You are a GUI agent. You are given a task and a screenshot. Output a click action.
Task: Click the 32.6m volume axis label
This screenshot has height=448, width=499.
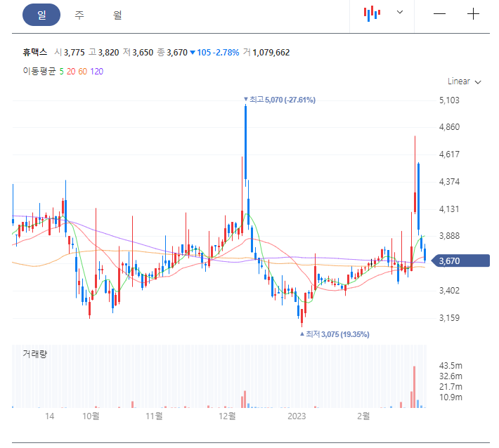pos(451,376)
